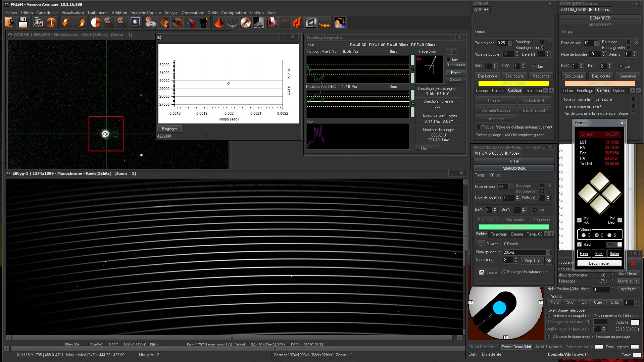Click the CALIB calibration toolbar icon

pos(258,23)
